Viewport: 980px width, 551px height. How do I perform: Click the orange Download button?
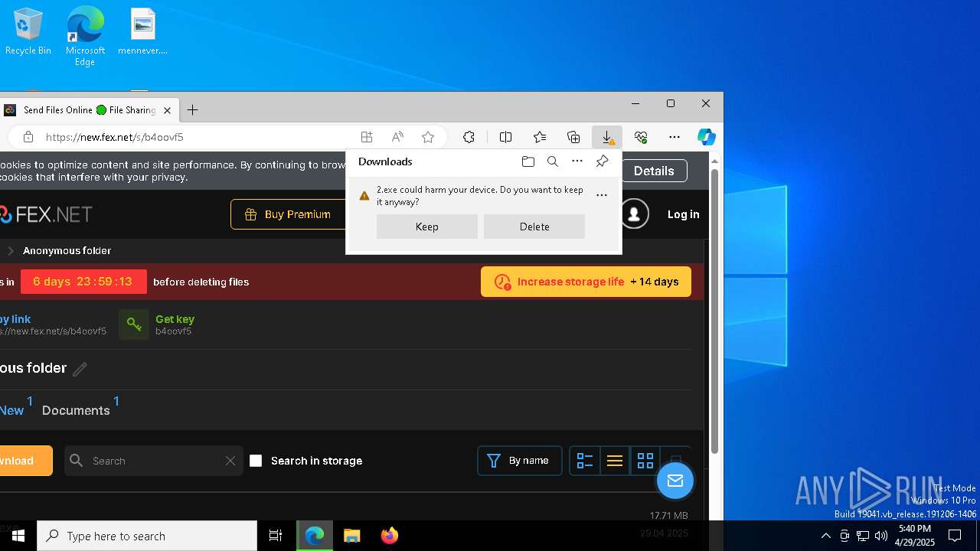tap(25, 461)
